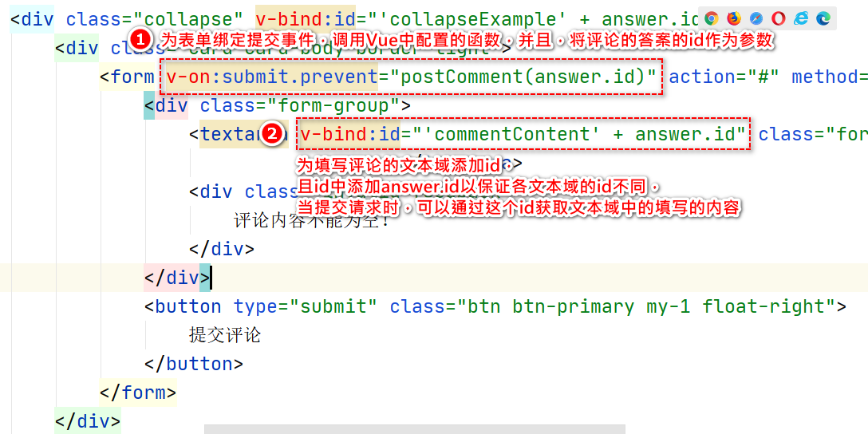The image size is (868, 434).
Task: Click the closing </form> tag
Action: 138,393
